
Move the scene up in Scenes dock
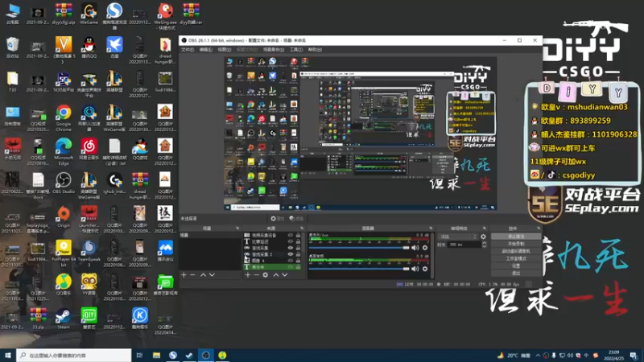203,274
